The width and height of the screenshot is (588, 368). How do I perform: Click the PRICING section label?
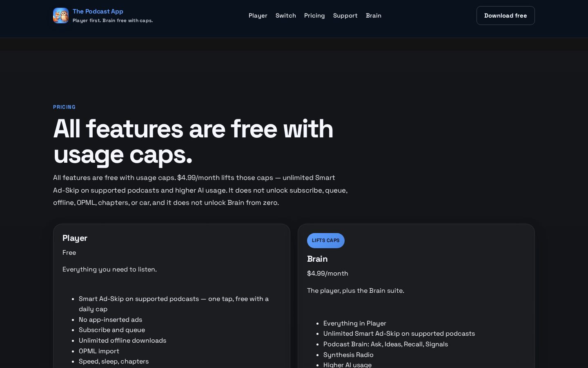pyautogui.click(x=65, y=107)
